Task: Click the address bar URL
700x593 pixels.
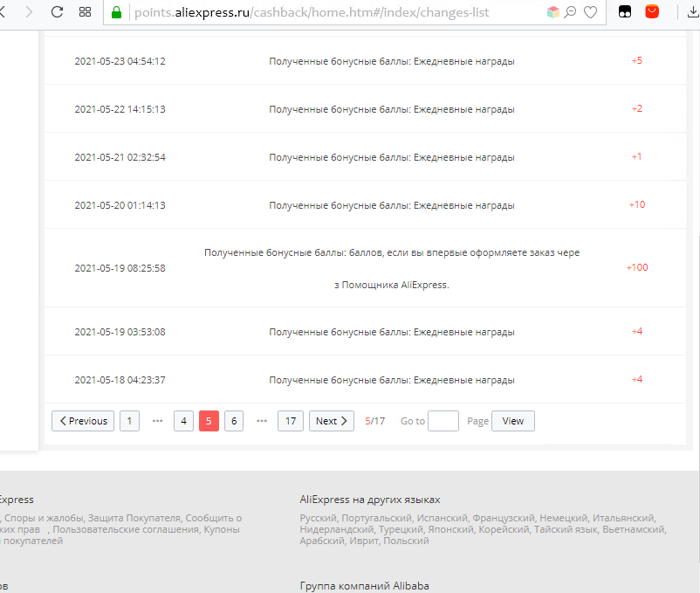Action: pos(312,12)
